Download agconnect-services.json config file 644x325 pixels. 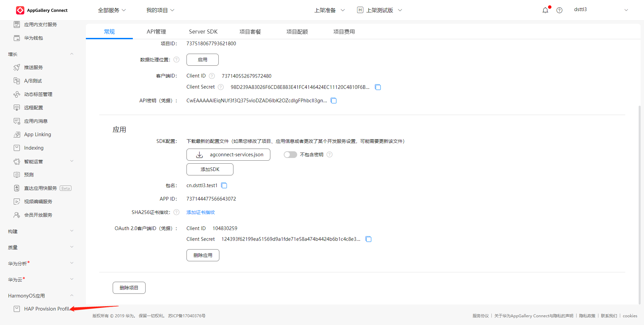228,155
